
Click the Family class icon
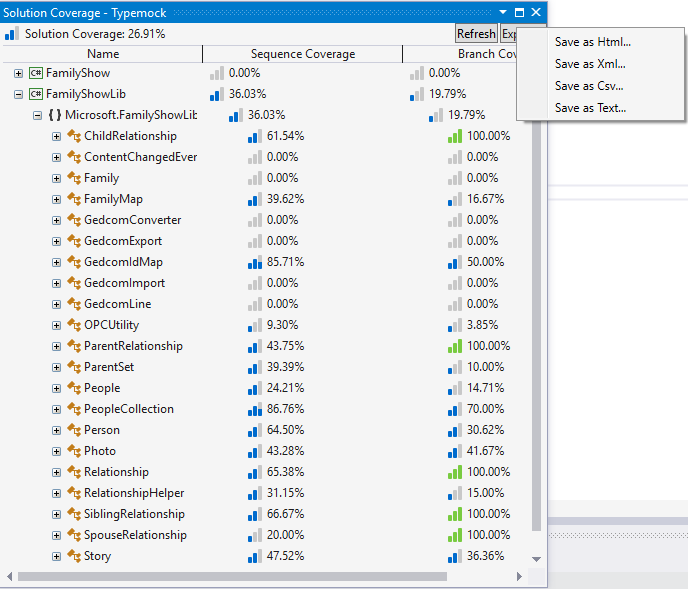coord(74,178)
